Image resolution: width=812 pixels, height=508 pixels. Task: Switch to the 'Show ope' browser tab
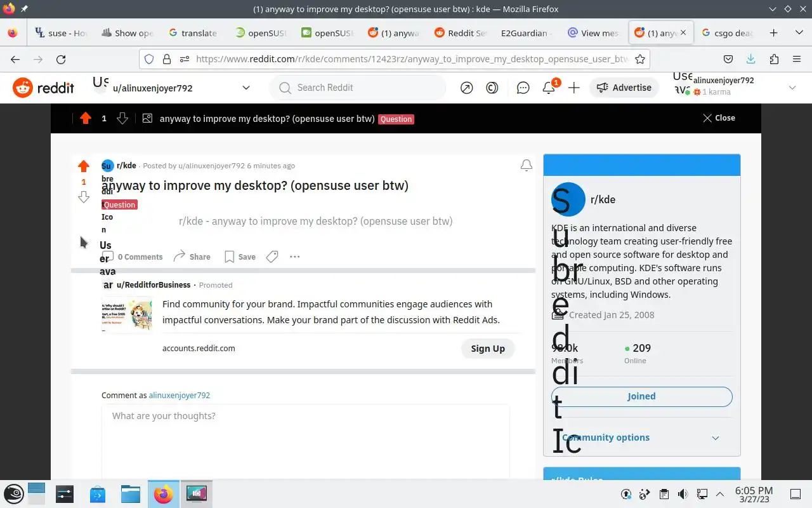pos(127,33)
